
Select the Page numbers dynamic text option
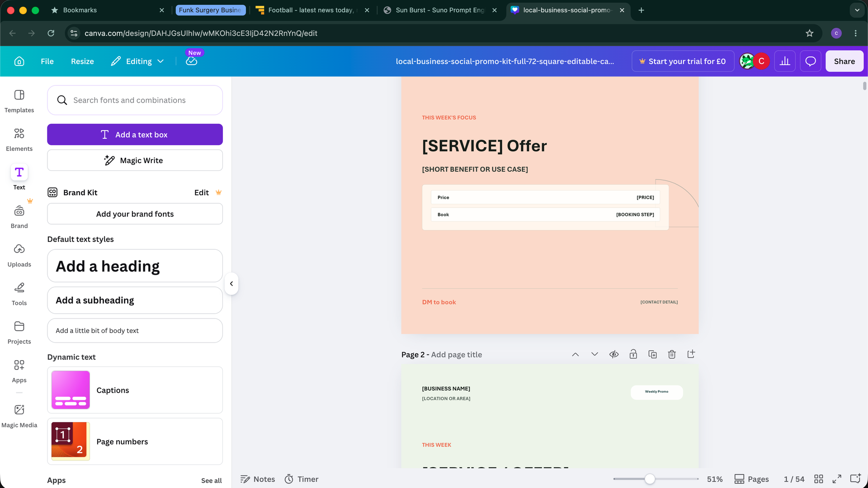tap(135, 442)
